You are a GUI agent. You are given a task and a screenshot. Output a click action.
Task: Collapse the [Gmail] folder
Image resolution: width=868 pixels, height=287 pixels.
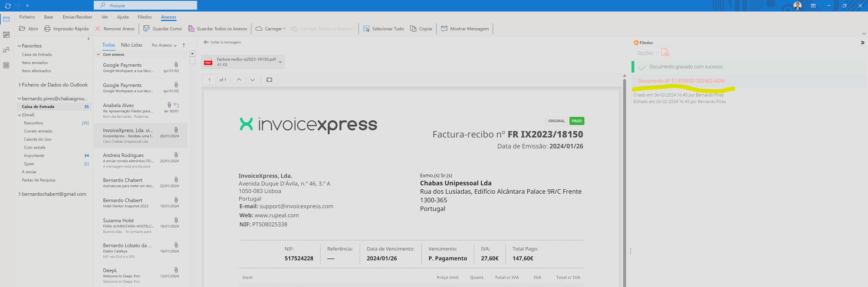(x=20, y=115)
